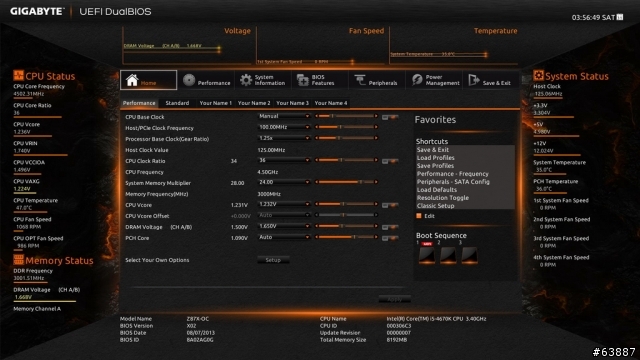The height and width of the screenshot is (360, 640).
Task: Adjust the System Memory Multiplier slider
Action: pos(346,182)
